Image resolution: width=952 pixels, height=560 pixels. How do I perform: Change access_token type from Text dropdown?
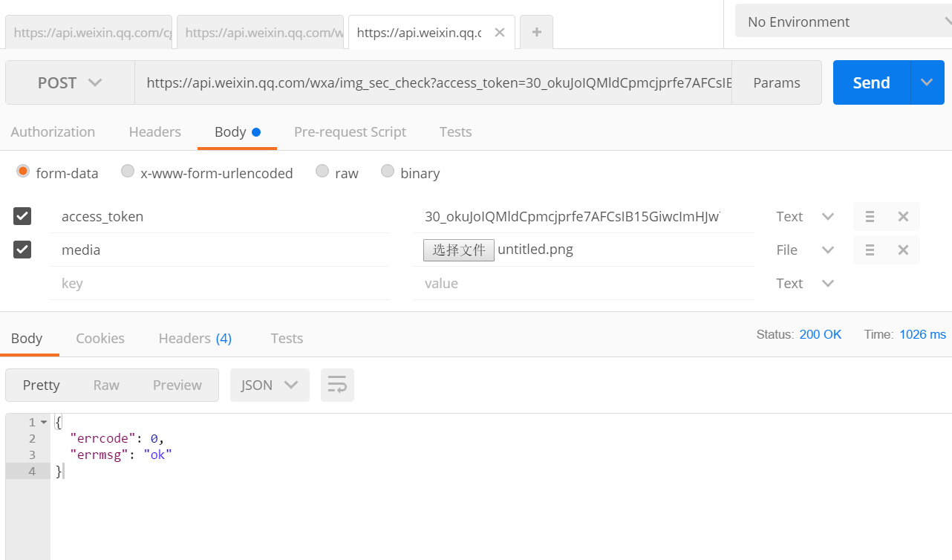[x=805, y=217]
